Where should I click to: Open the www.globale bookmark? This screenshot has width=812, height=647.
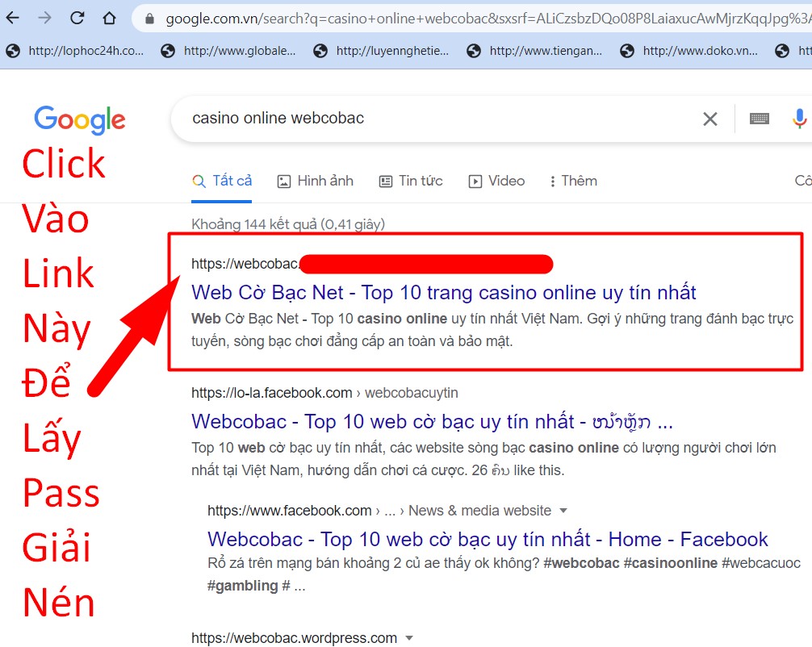click(x=228, y=51)
